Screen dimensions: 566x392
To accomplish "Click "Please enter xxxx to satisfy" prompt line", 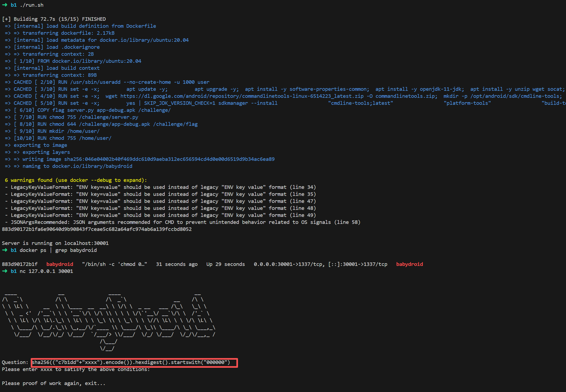I will [75, 369].
